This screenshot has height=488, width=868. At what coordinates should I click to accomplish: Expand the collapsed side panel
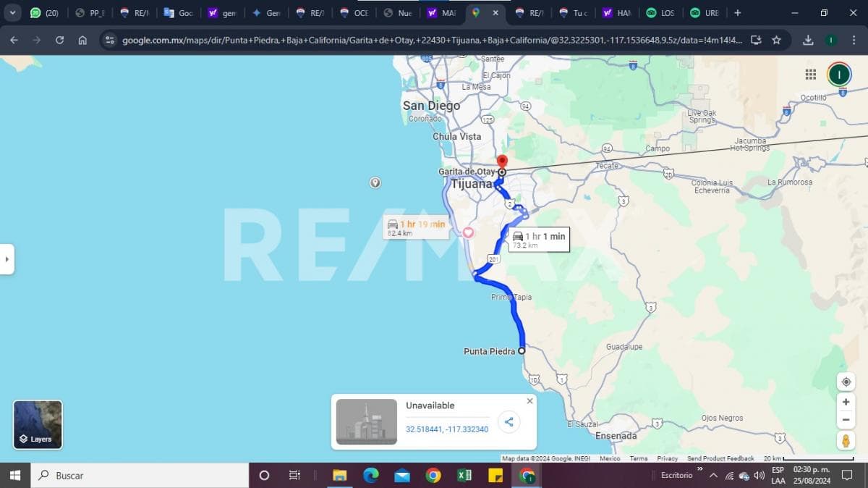tap(7, 258)
